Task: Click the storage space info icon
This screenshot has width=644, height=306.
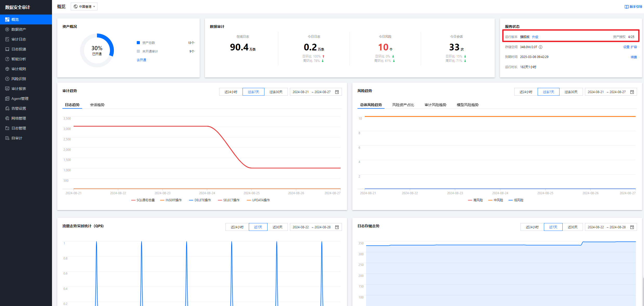Action: click(541, 47)
